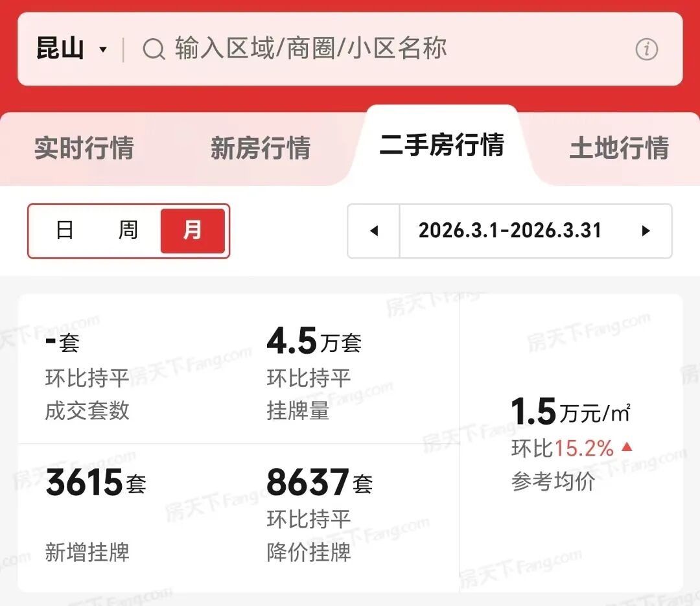Tap the info icon in search bar

pos(646,49)
